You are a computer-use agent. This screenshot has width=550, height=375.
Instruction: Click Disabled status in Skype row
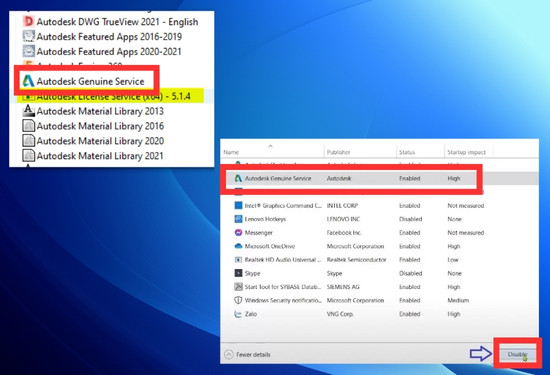pos(410,273)
